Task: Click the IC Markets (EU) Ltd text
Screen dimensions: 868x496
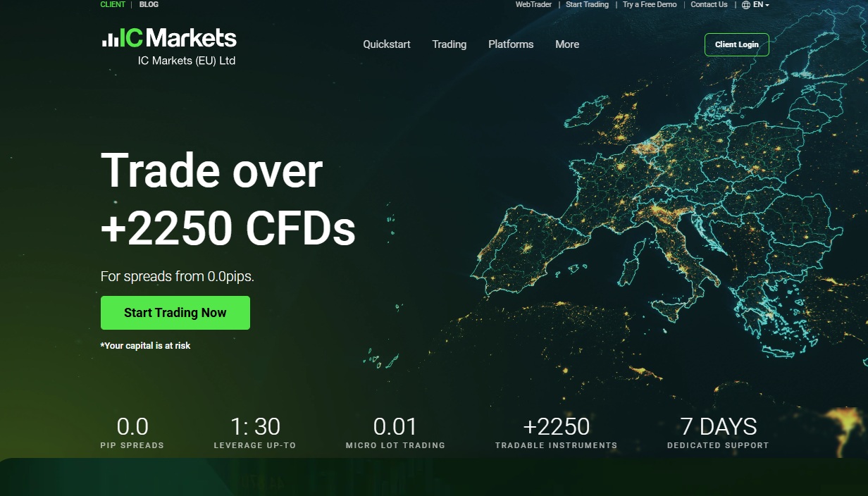Action: pyautogui.click(x=187, y=61)
